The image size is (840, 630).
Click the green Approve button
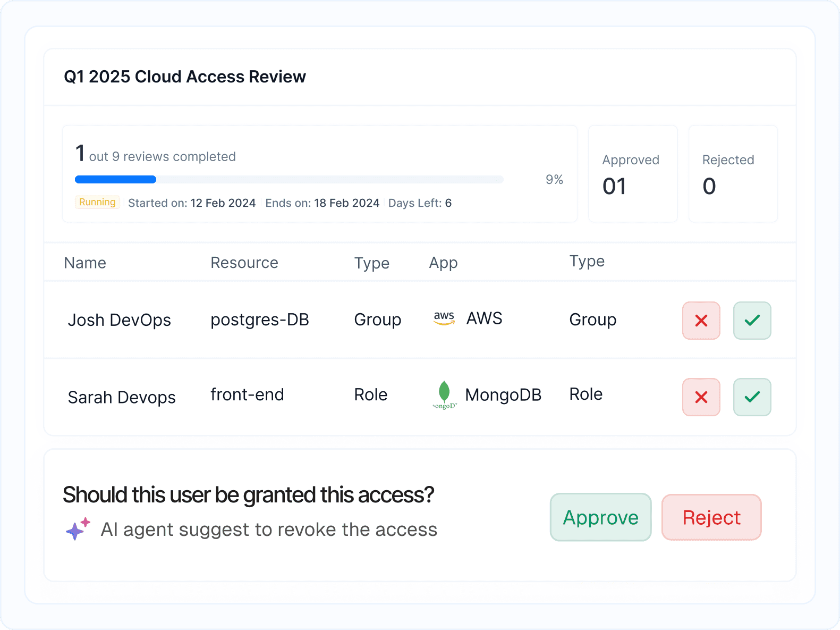pyautogui.click(x=600, y=517)
